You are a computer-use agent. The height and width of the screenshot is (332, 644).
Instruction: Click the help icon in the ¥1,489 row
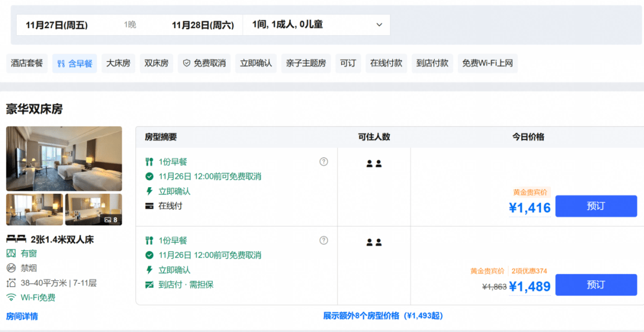324,240
